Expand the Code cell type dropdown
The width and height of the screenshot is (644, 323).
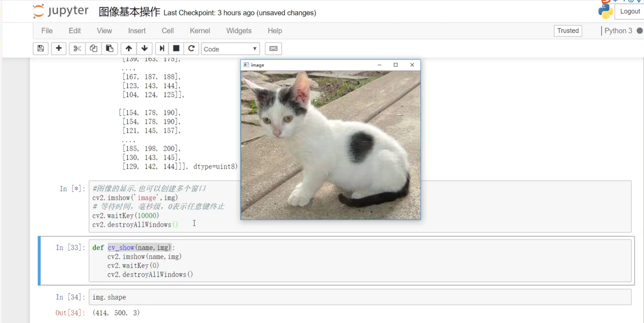coord(230,49)
